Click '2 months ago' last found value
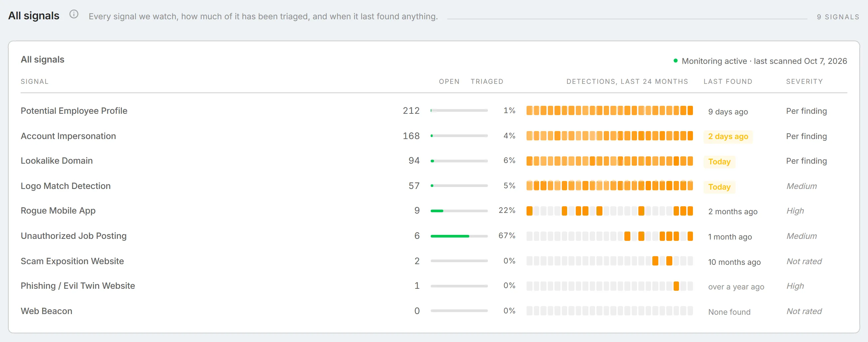 pyautogui.click(x=733, y=212)
